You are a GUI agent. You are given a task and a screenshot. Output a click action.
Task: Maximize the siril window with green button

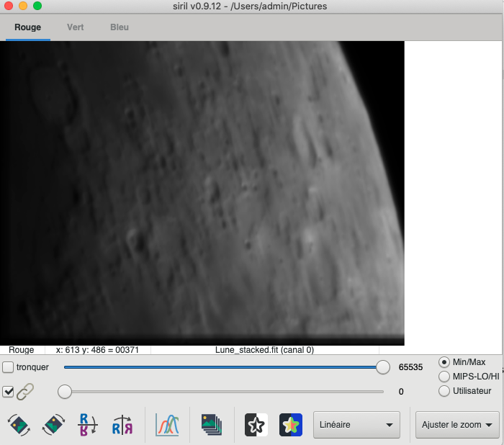point(37,6)
